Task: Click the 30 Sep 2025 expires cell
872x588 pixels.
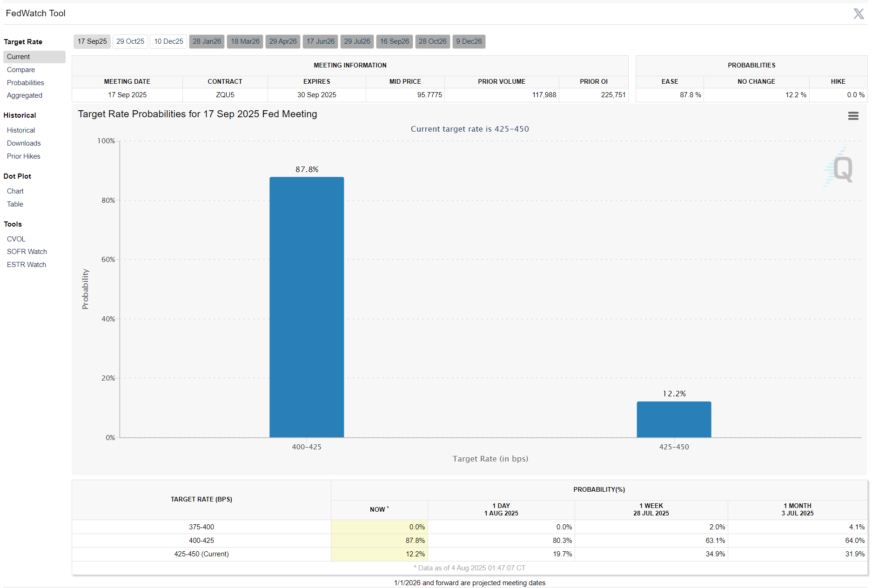Action: pyautogui.click(x=317, y=95)
